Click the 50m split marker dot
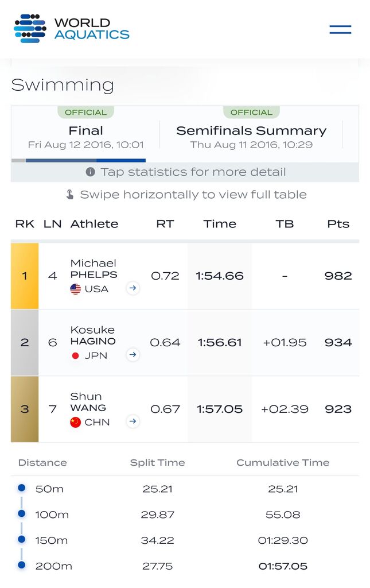The image size is (370, 588). pos(22,488)
